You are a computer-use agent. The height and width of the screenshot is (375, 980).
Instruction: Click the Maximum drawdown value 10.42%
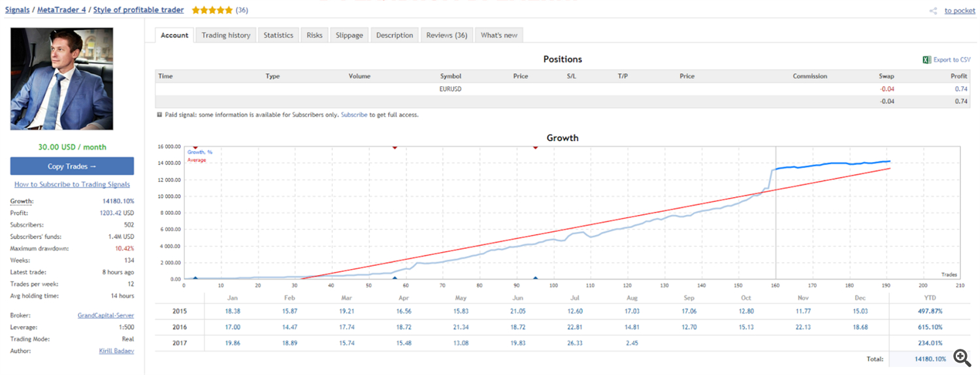click(123, 249)
